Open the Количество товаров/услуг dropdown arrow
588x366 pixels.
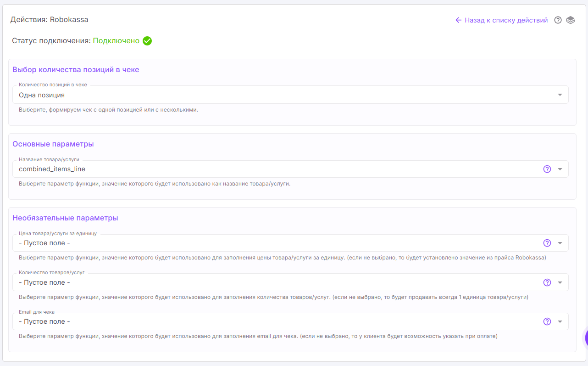pos(560,282)
